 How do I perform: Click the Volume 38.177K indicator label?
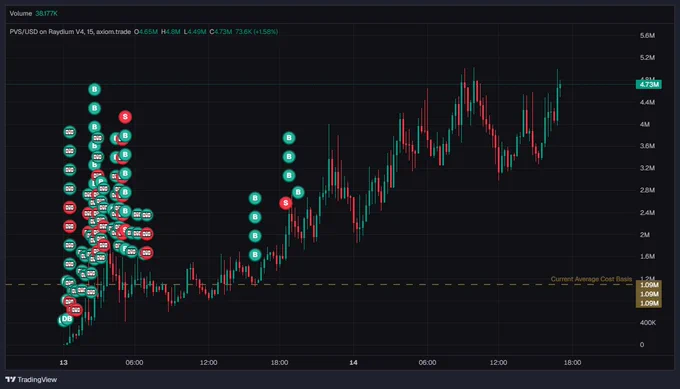[33, 13]
